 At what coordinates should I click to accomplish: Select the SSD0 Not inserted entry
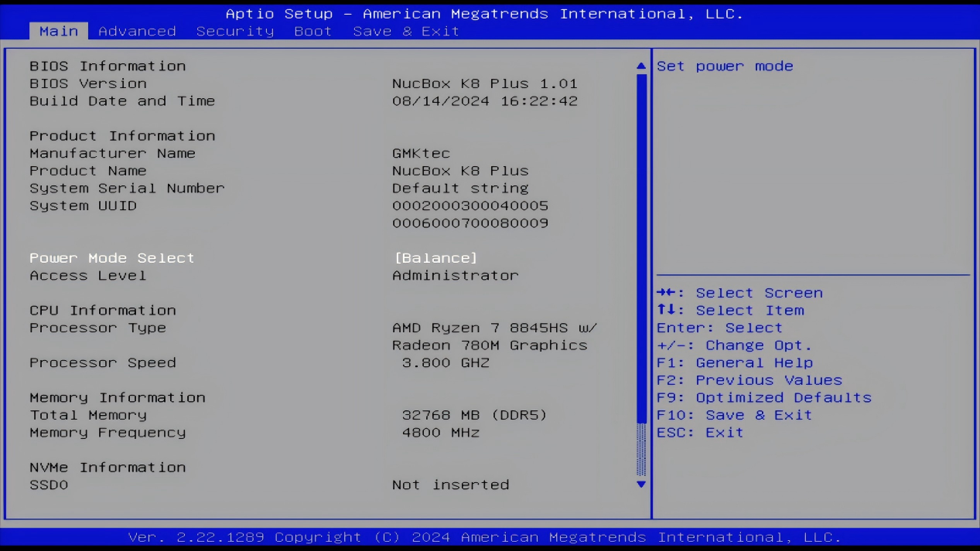tap(450, 485)
